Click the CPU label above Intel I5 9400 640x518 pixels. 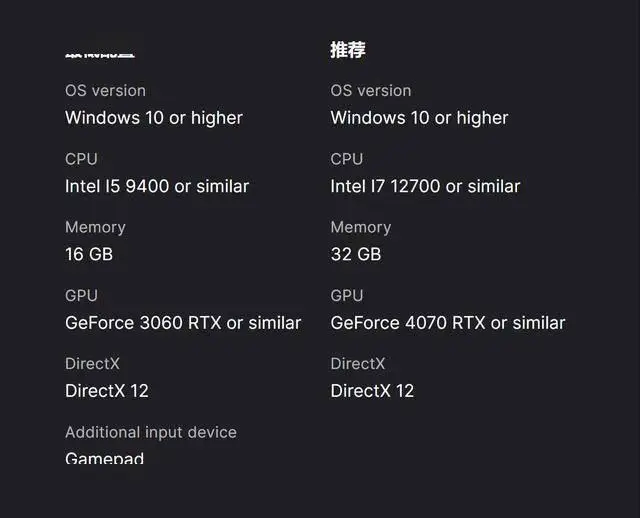click(81, 159)
